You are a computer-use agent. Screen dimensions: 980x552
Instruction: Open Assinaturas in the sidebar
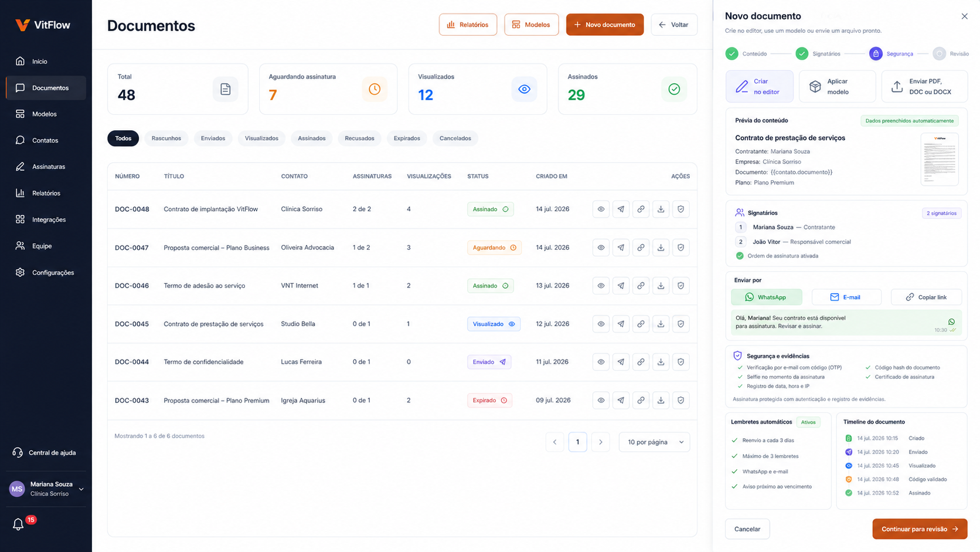[46, 167]
